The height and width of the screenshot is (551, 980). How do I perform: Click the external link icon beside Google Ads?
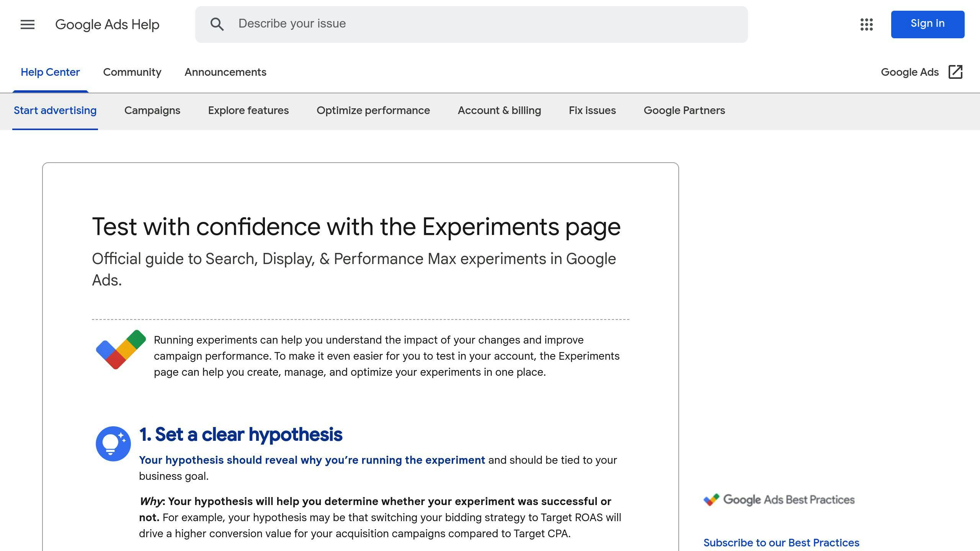point(955,72)
